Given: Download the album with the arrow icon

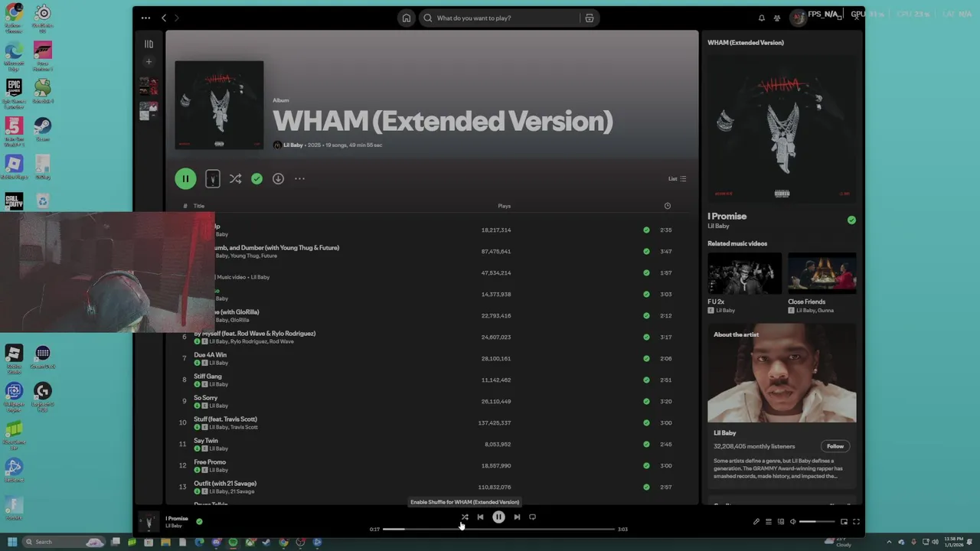Looking at the screenshot, I should click(278, 178).
